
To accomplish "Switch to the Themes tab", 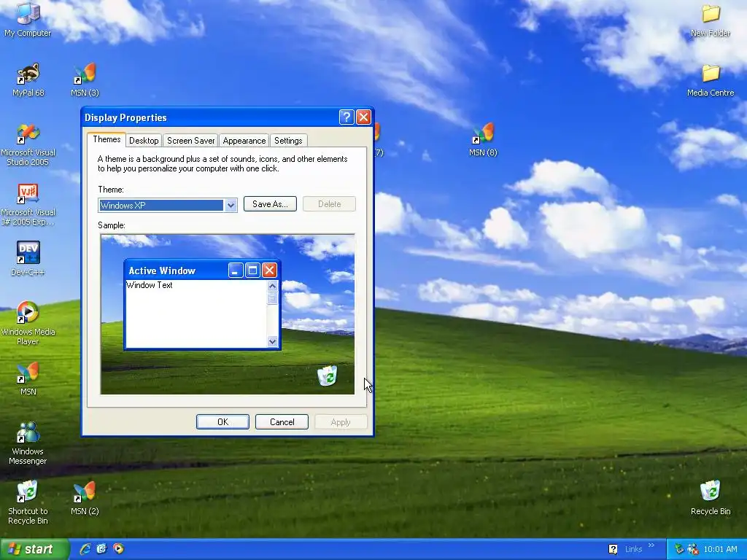I will (x=107, y=139).
